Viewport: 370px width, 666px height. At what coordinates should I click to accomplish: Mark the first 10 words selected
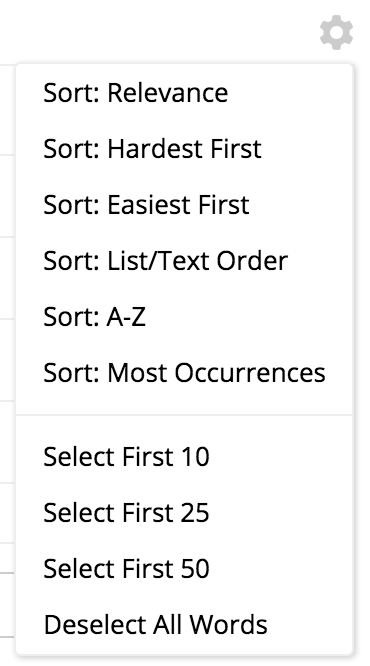pos(184,457)
